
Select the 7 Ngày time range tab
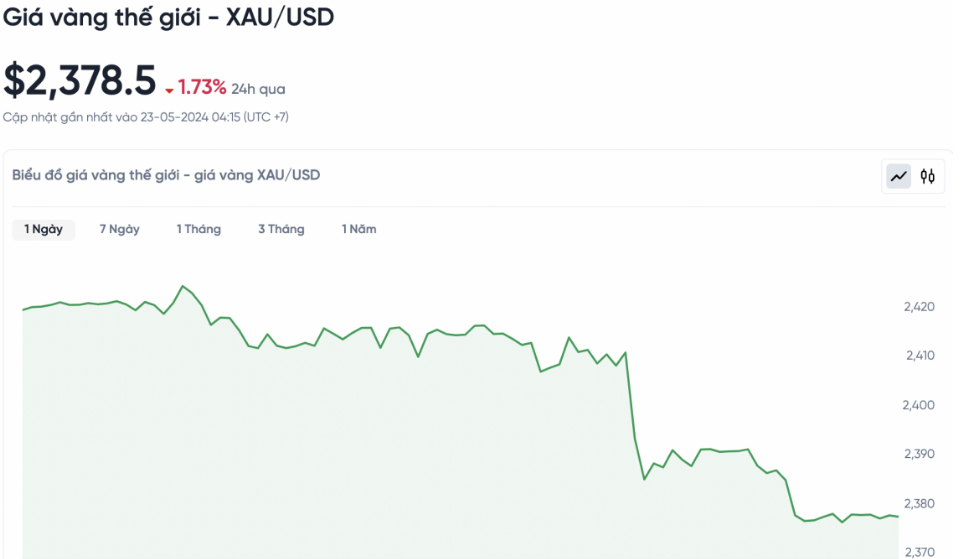[x=119, y=229]
